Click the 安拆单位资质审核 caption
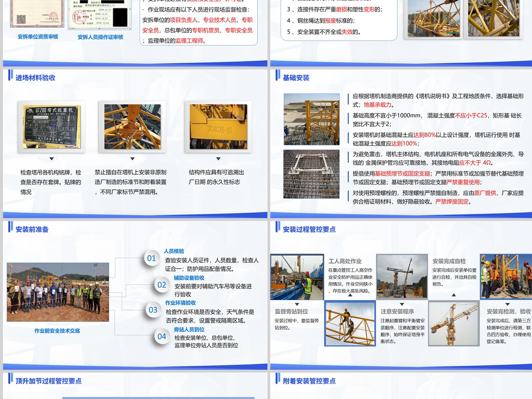Screen dimensions: 532x399 tap(38, 36)
